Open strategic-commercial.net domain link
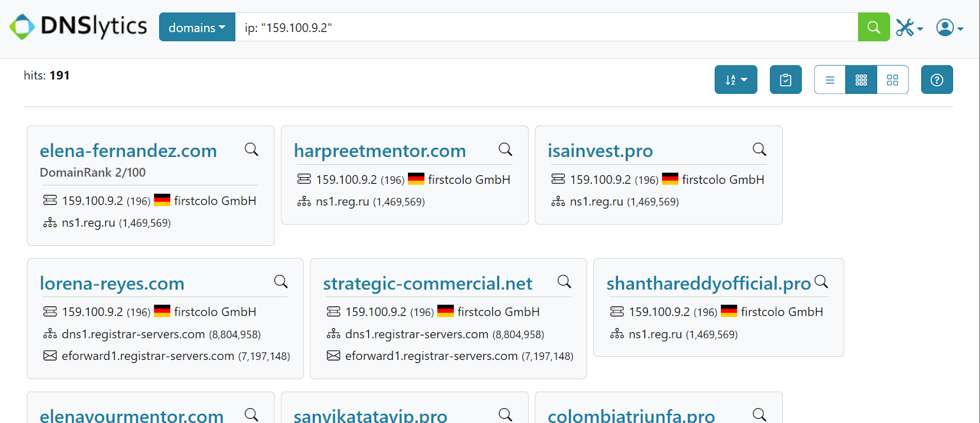Image resolution: width=980 pixels, height=423 pixels. (x=428, y=283)
